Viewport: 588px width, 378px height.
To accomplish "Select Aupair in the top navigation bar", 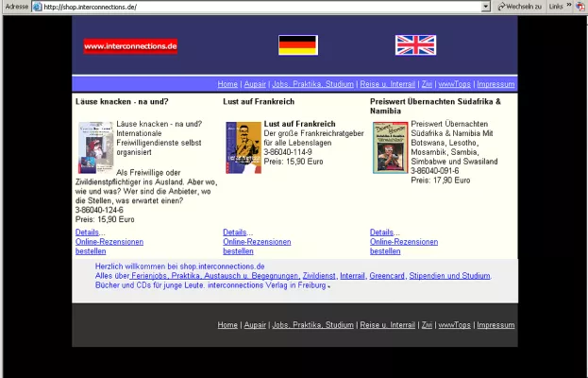I will pos(255,84).
